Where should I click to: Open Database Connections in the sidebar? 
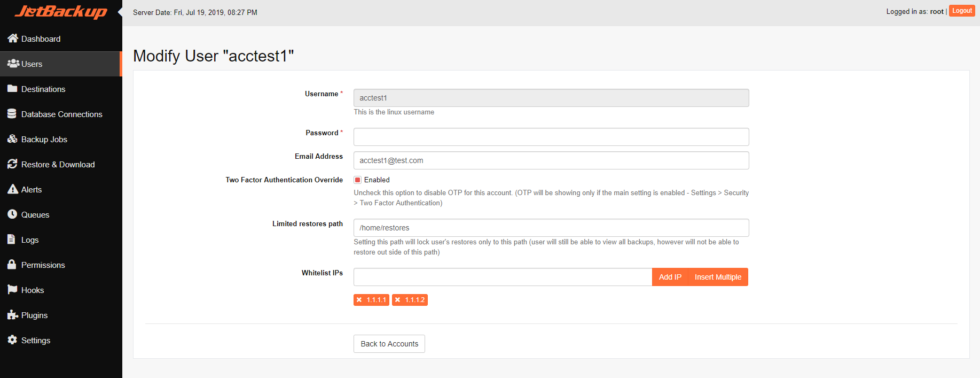61,114
